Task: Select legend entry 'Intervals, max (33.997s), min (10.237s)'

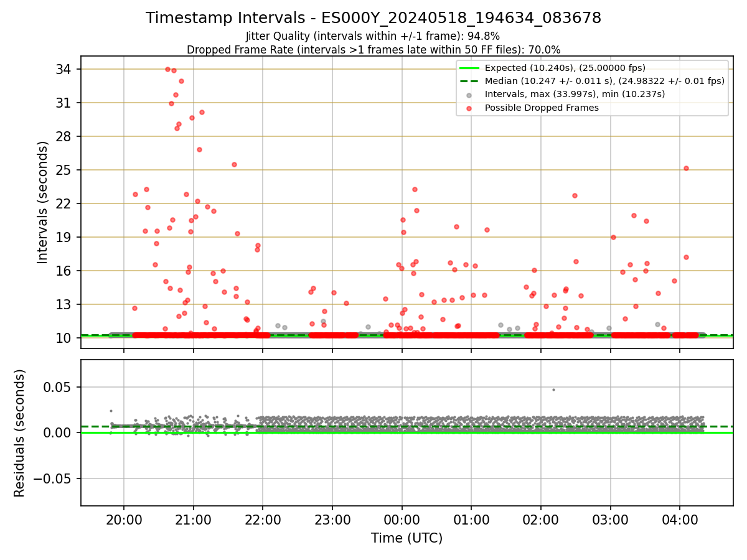Action: (x=575, y=95)
